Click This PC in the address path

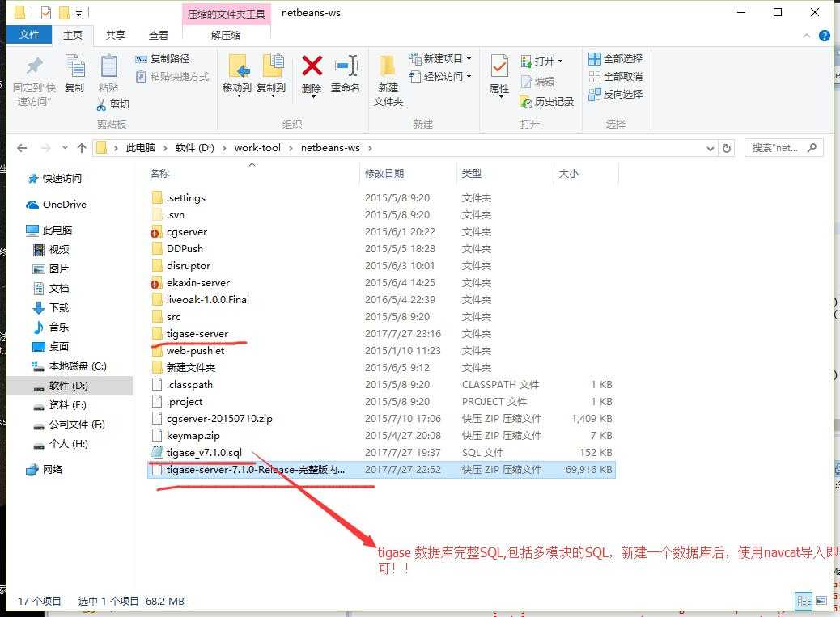[141, 148]
